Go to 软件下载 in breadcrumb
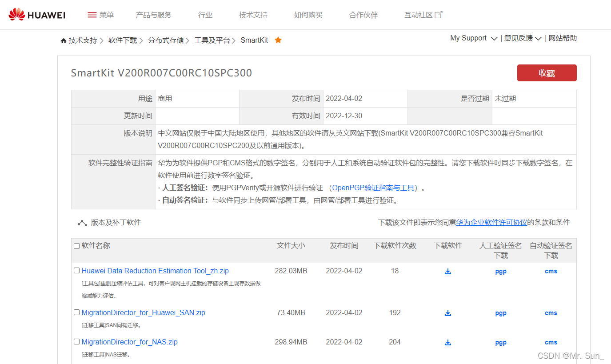Screen dimensions: 611x364 [123, 40]
